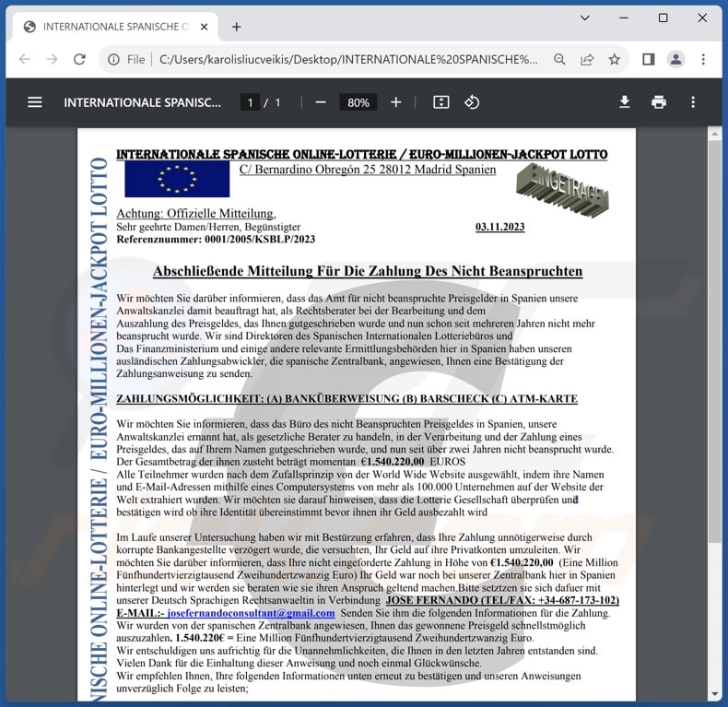This screenshot has height=707, width=728.
Task: Go back to the previous page
Action: tap(25, 60)
